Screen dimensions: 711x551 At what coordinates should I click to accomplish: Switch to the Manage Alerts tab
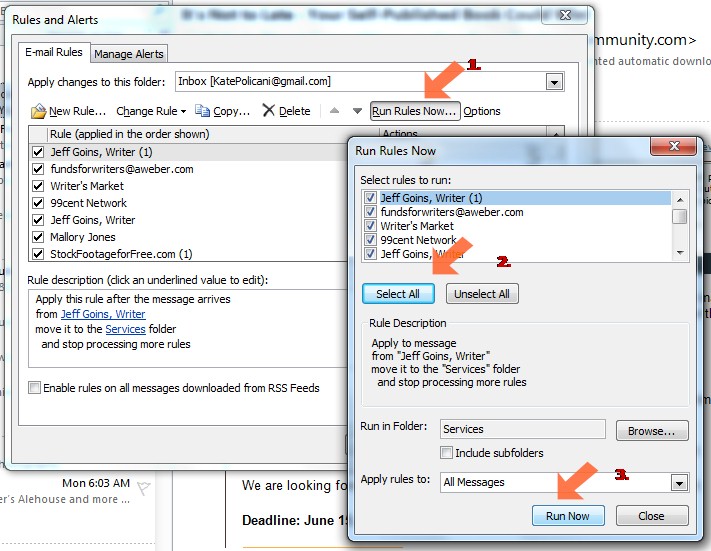click(130, 54)
